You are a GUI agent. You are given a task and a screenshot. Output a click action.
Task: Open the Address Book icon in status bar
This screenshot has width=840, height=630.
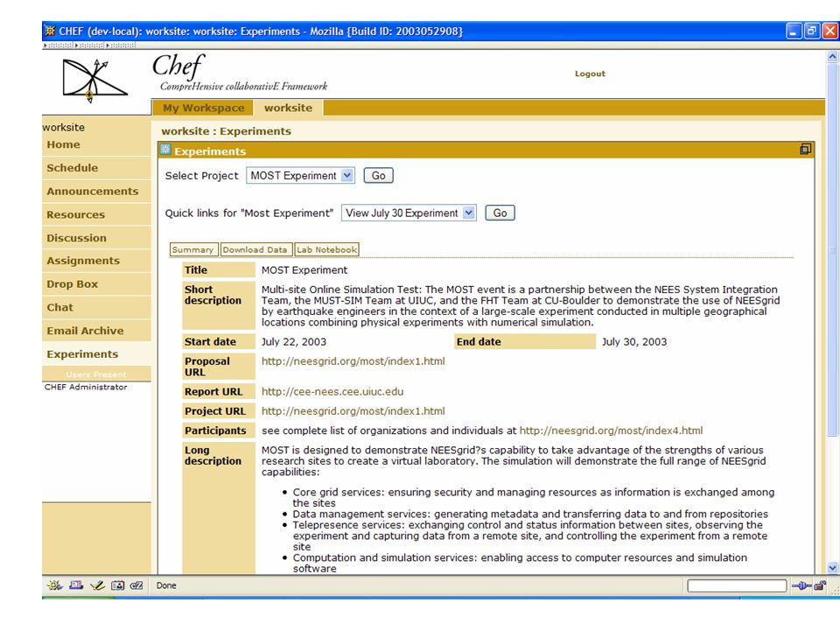[x=117, y=585]
